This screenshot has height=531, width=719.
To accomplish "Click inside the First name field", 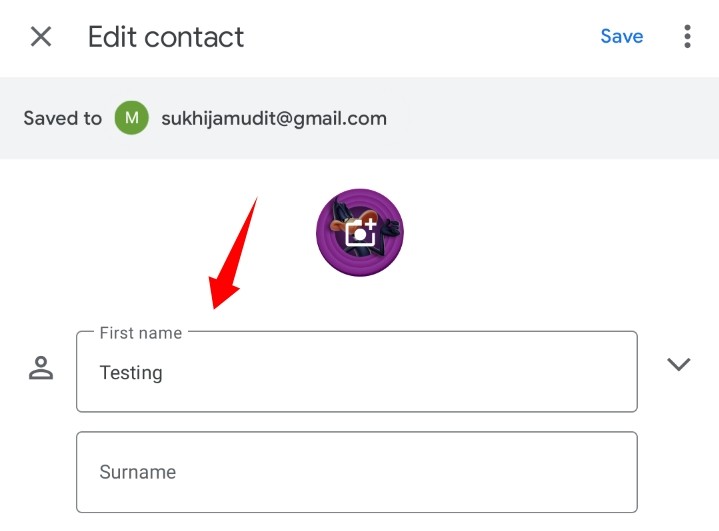I will tap(356, 373).
